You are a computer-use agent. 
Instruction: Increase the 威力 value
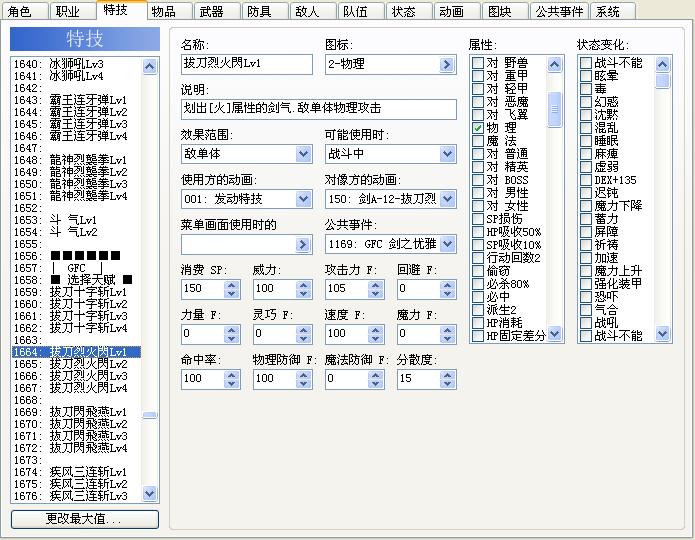tap(303, 285)
